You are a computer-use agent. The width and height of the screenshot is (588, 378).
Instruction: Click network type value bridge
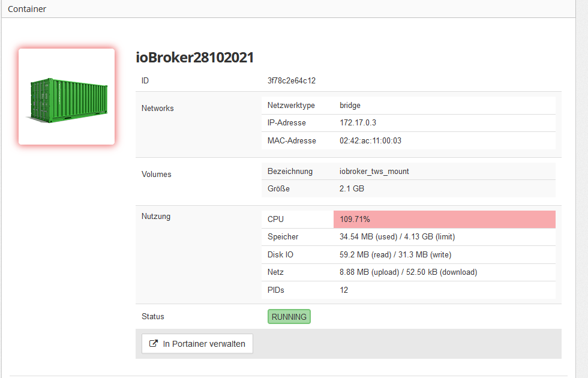(350, 106)
